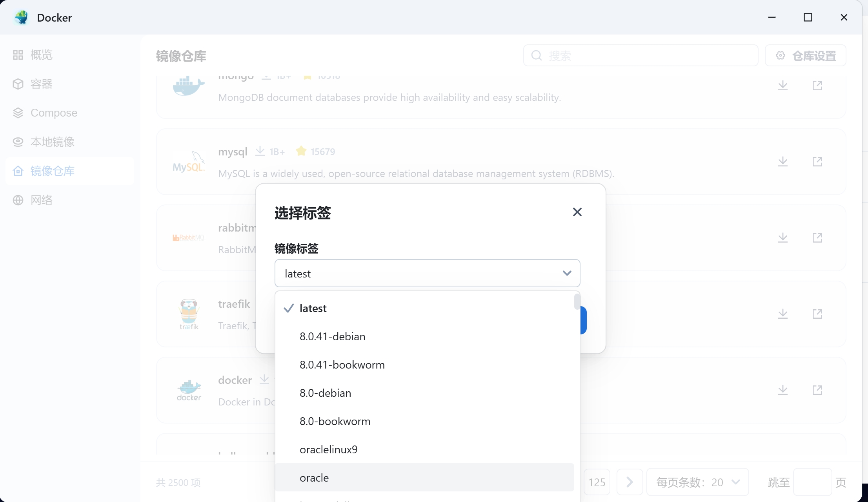868x502 pixels.
Task: Open 本地镜像 local images
Action: 70,142
